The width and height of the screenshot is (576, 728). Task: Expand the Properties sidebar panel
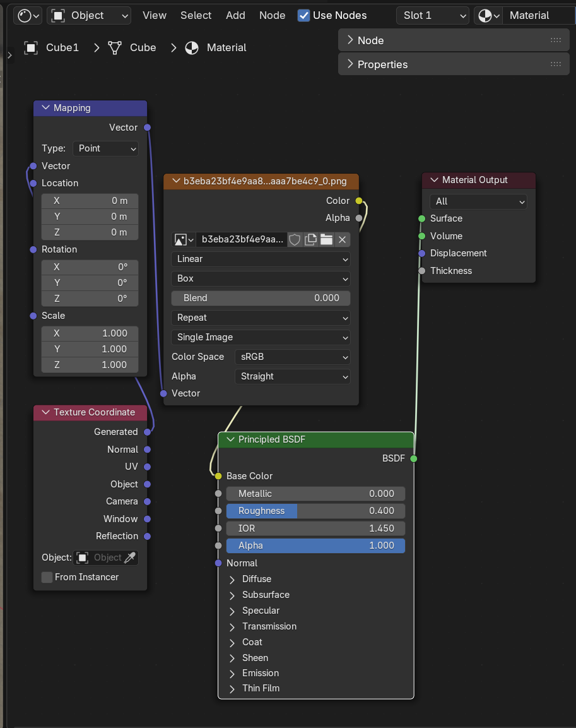click(382, 64)
